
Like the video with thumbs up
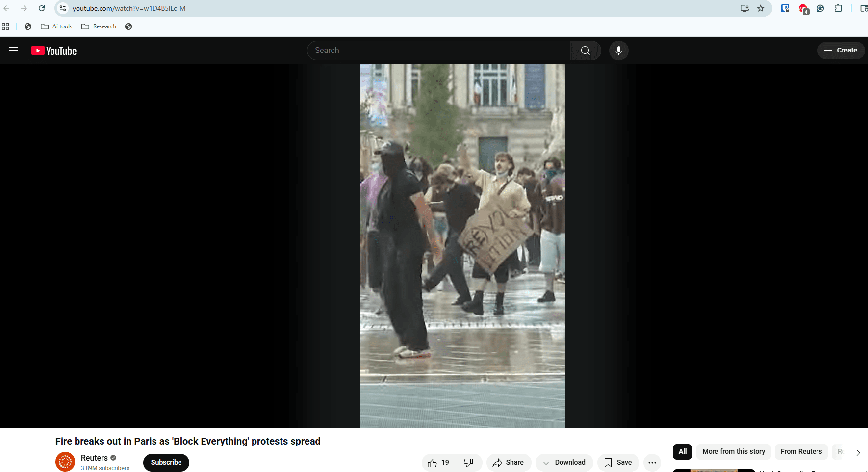[438, 462]
